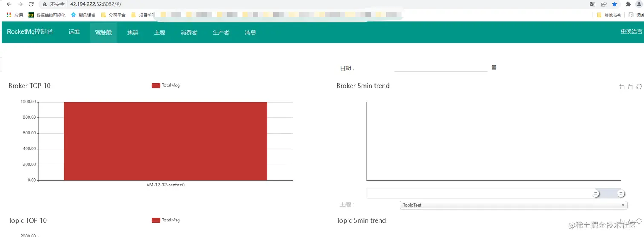
Task: Reload the page with the refresh icon
Action: [31, 4]
